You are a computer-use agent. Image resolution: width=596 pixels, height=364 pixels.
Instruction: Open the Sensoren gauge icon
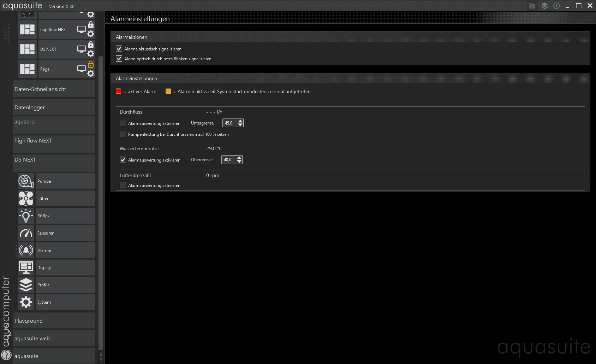tap(26, 233)
